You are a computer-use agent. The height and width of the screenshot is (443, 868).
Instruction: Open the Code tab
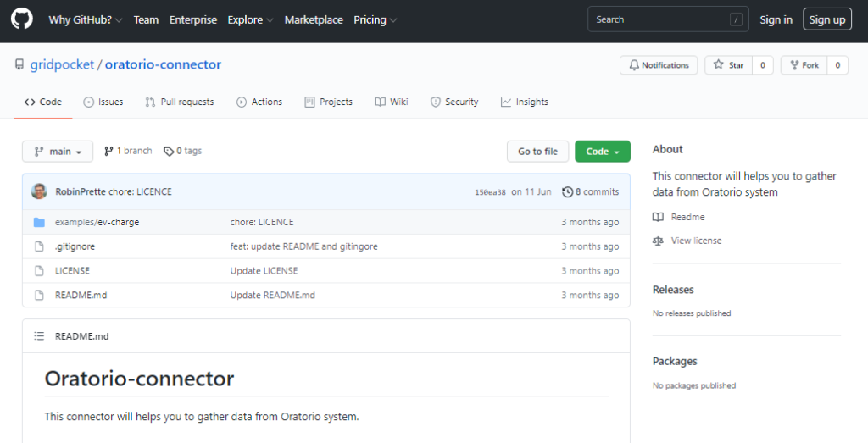click(x=43, y=102)
